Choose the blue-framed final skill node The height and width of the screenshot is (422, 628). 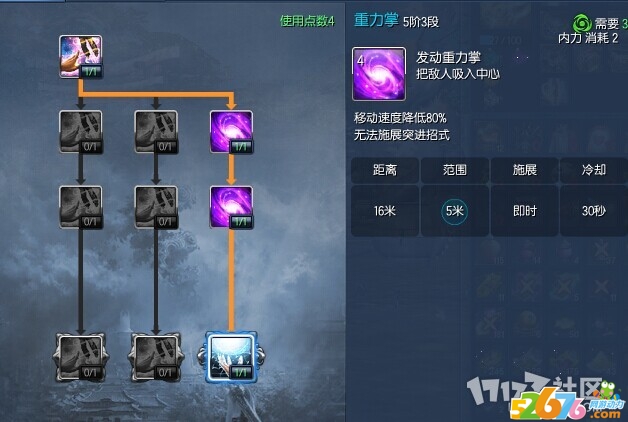231,357
